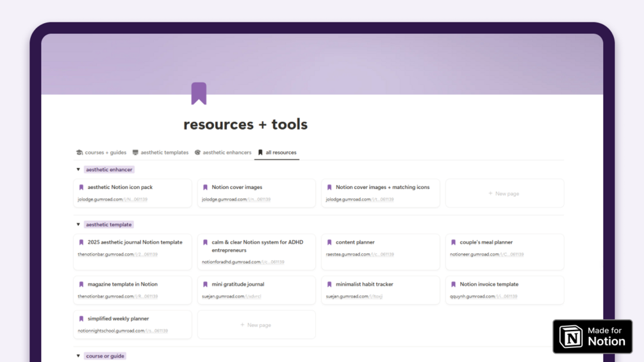Click bookmark icon on 2025 aesthetic journal card
This screenshot has width=644, height=362.
tap(81, 242)
